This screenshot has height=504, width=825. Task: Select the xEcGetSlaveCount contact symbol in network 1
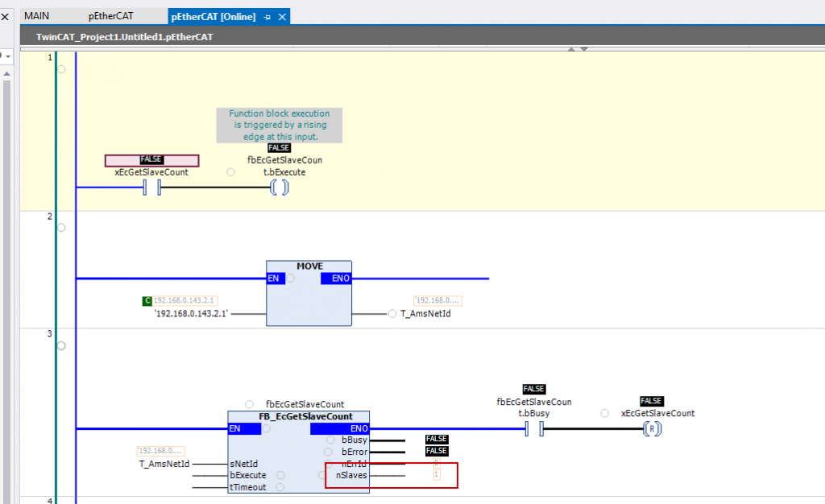tap(152, 187)
